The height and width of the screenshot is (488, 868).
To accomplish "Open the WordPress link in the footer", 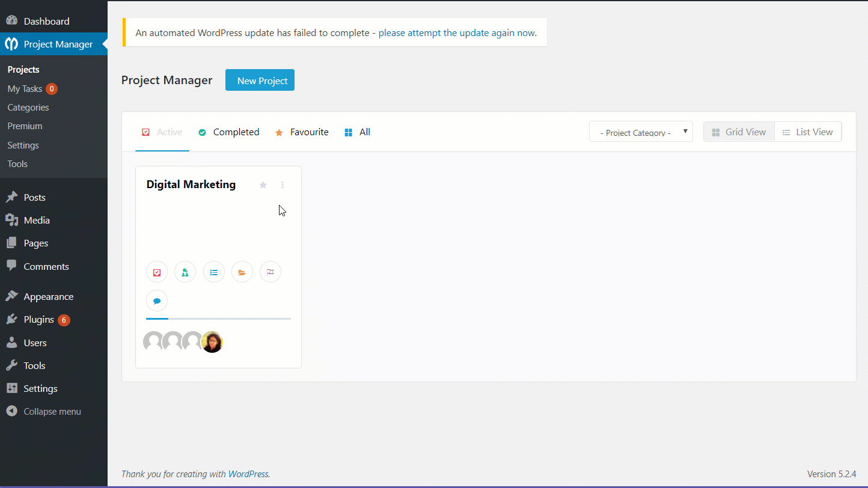I will [x=248, y=474].
